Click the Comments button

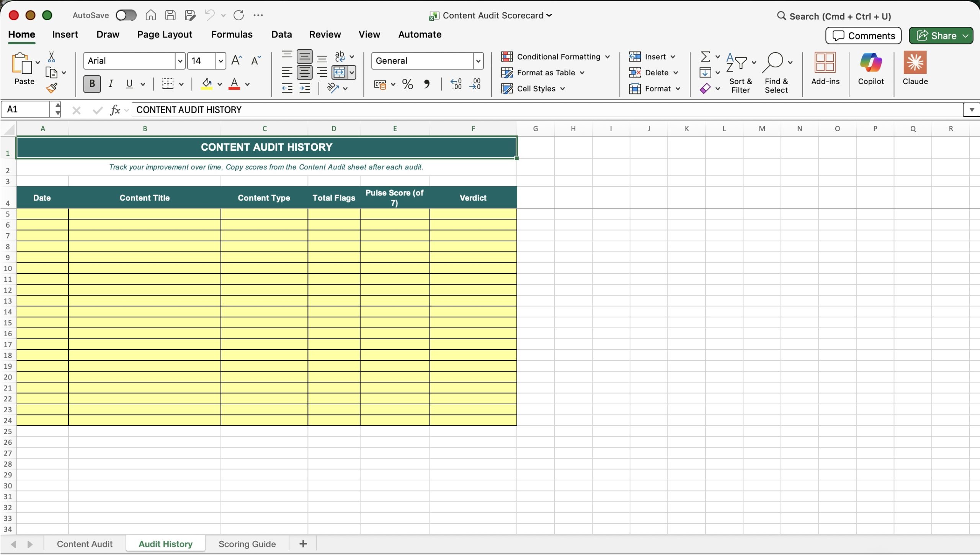863,36
